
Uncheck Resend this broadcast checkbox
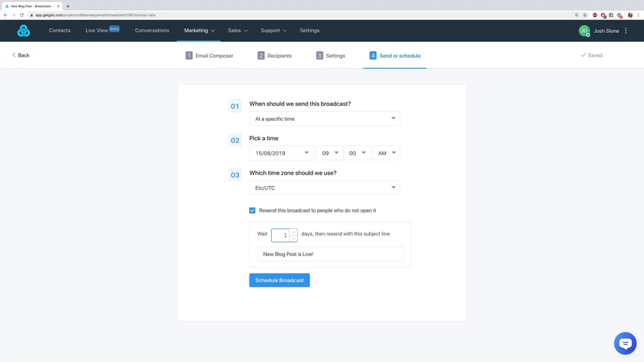(x=252, y=211)
